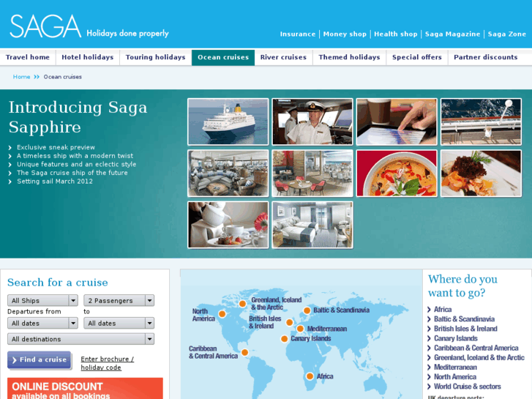Open the Partner discounts tab

tap(485, 57)
